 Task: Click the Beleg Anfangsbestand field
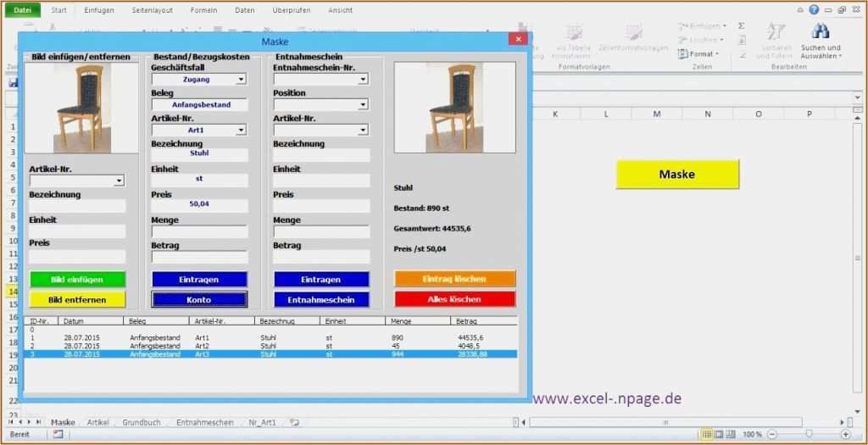[199, 104]
